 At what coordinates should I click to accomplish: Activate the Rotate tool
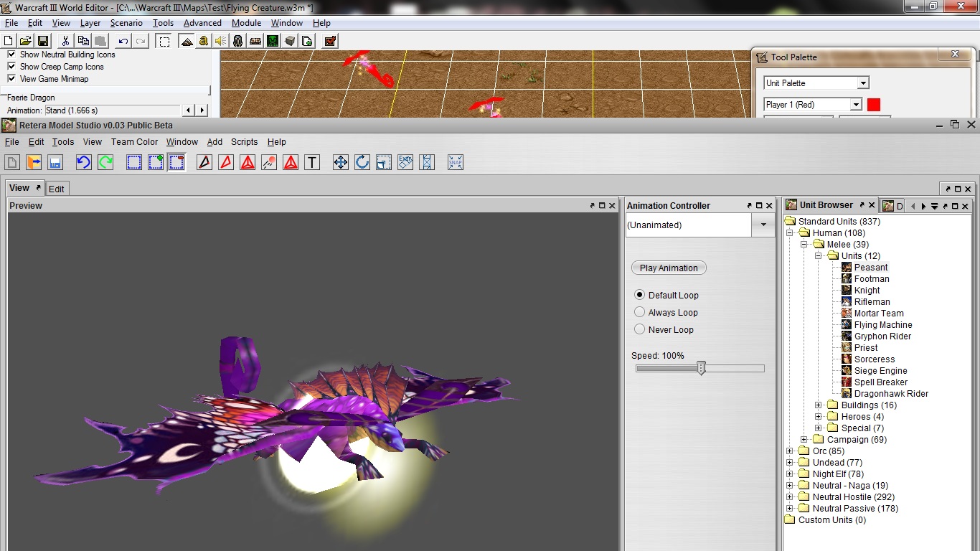click(x=362, y=162)
